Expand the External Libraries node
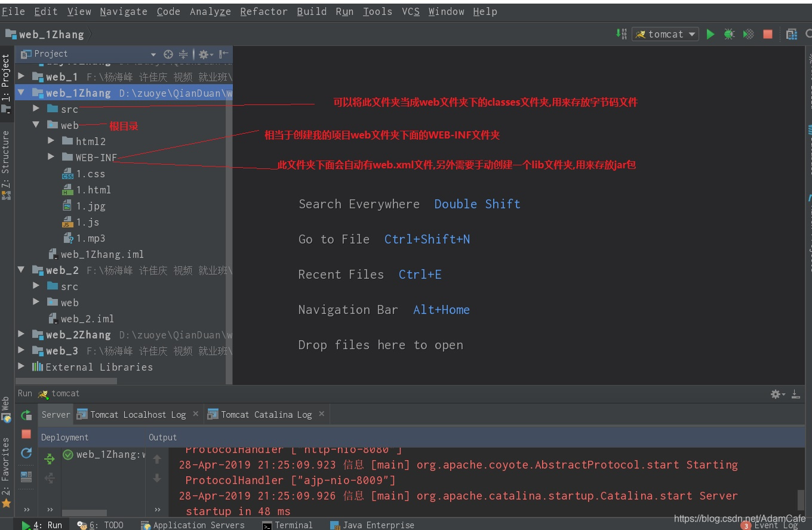The image size is (812, 530). click(21, 366)
